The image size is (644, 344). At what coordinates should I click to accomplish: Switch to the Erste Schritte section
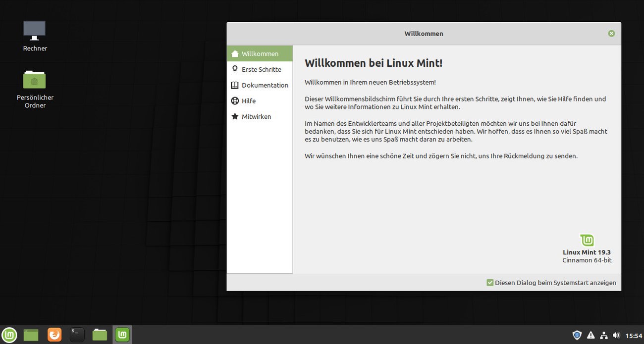pyautogui.click(x=261, y=69)
